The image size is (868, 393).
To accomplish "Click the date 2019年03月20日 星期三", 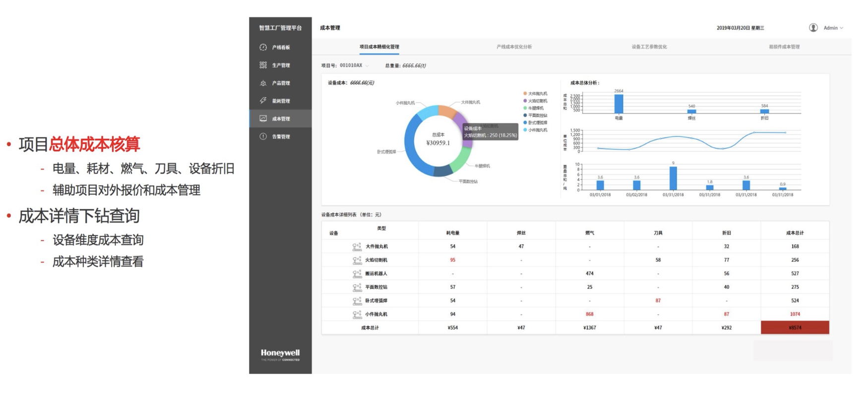I will pyautogui.click(x=741, y=28).
